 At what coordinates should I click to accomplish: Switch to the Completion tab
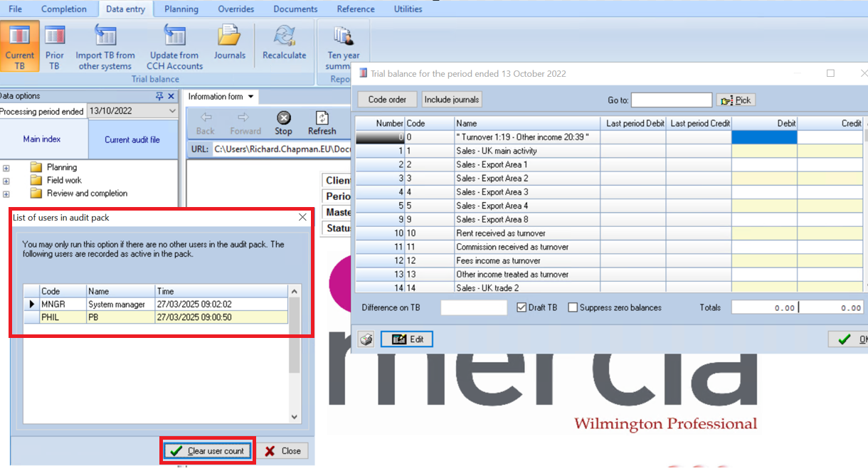tap(64, 9)
